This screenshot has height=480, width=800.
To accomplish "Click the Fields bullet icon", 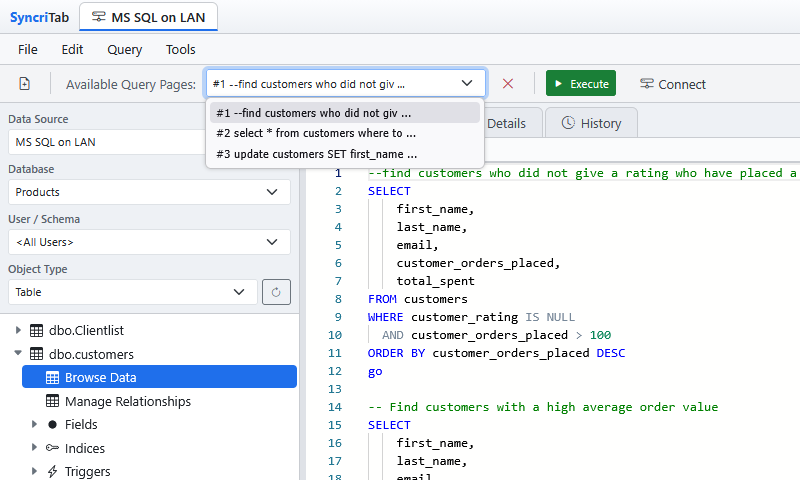I will pyautogui.click(x=53, y=424).
